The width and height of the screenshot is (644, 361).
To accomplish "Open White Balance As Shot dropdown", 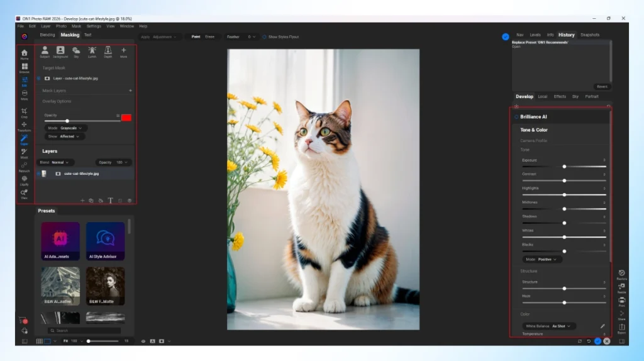I will point(548,326).
